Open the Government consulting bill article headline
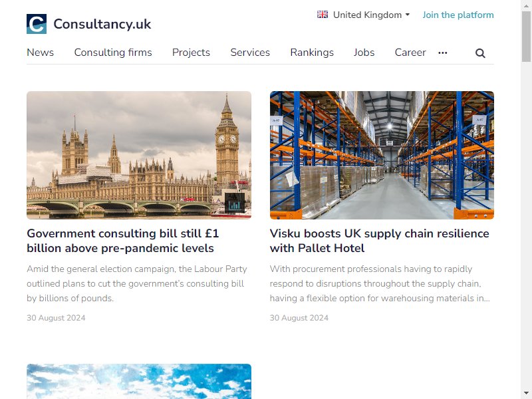The width and height of the screenshot is (532, 399). point(123,241)
